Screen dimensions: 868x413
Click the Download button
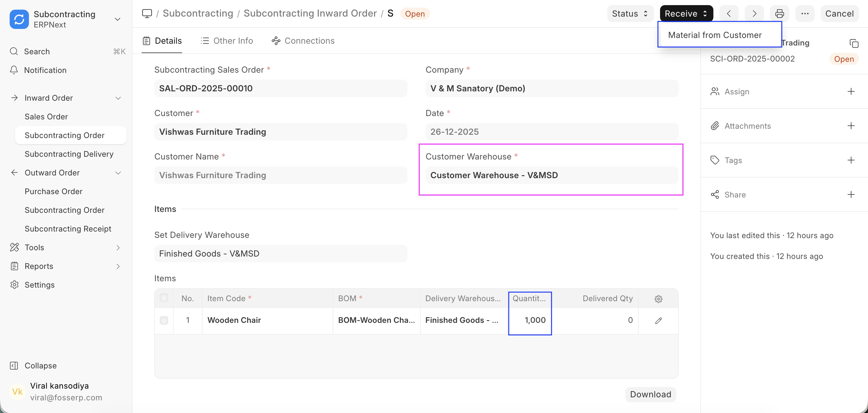click(650, 394)
